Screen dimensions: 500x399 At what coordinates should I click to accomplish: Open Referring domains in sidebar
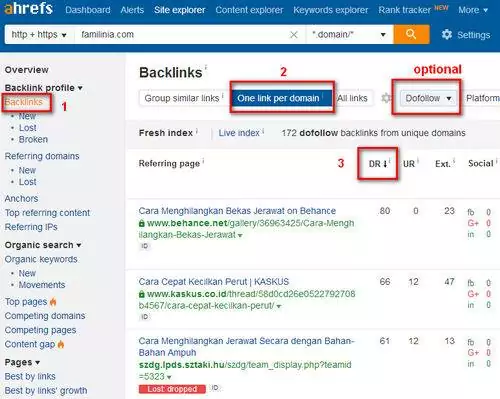point(42,156)
